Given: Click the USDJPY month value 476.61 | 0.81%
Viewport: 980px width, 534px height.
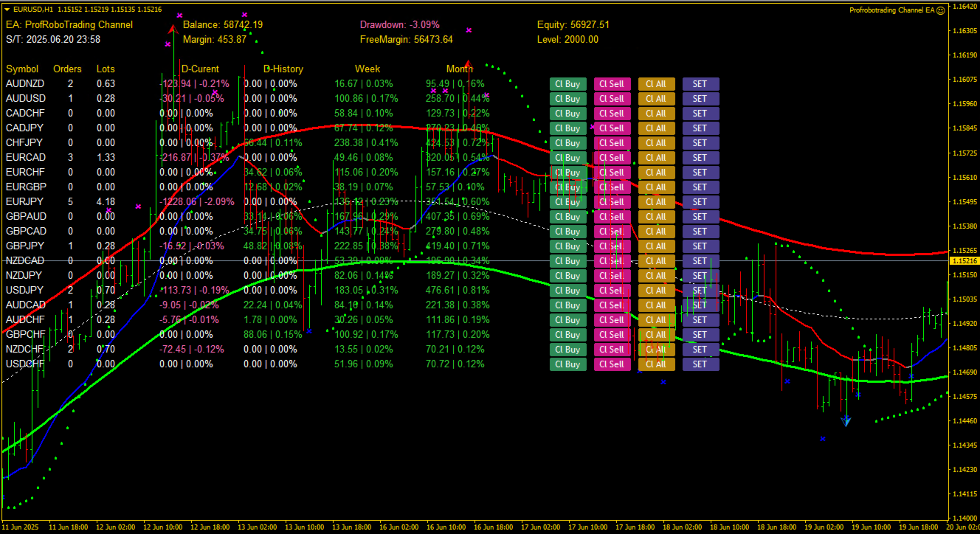Looking at the screenshot, I should (458, 290).
